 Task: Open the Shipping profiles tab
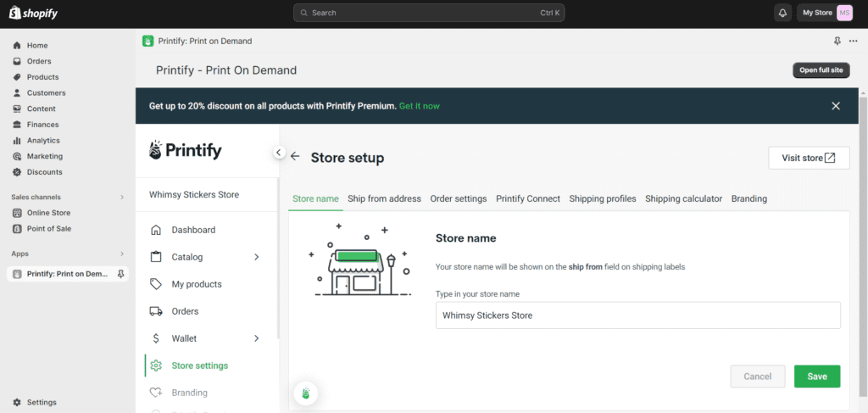coord(603,198)
